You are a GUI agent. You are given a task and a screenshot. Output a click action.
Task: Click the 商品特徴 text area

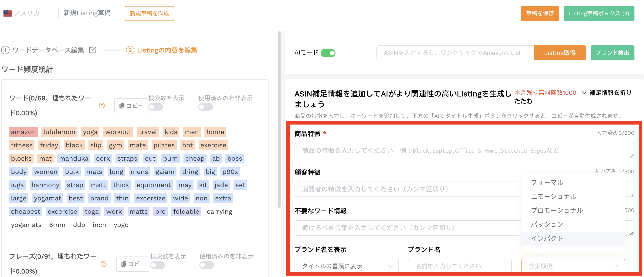(464, 151)
